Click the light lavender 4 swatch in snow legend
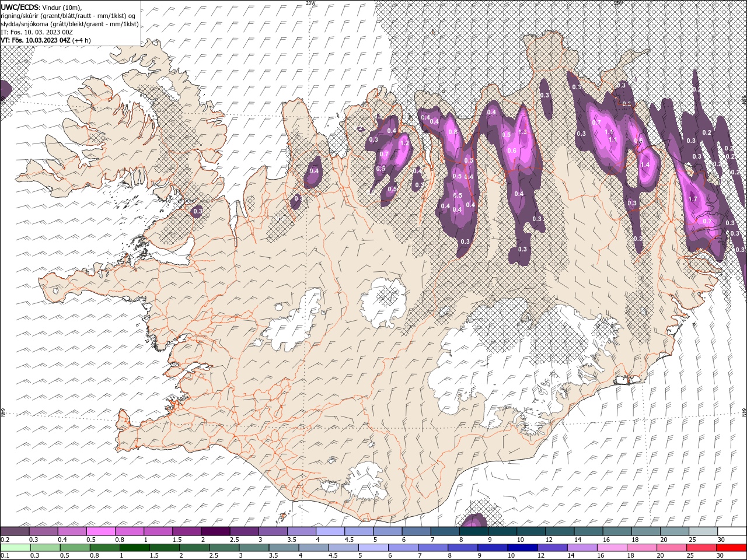Viewport: 747px width, 560px height. [x=329, y=531]
